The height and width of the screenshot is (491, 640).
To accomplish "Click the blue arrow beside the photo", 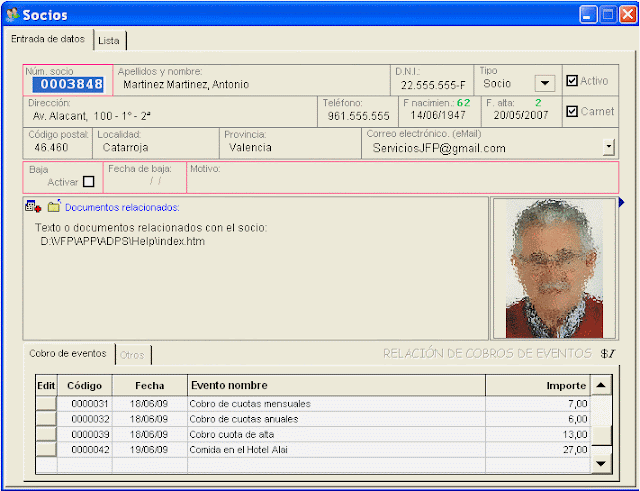I will [x=621, y=202].
